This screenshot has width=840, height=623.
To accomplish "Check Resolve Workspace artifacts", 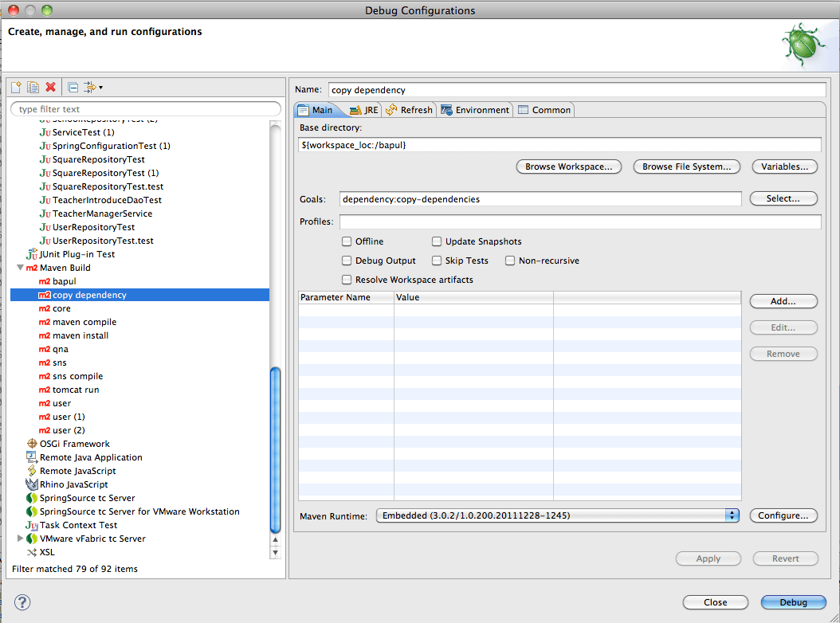I will tap(347, 280).
